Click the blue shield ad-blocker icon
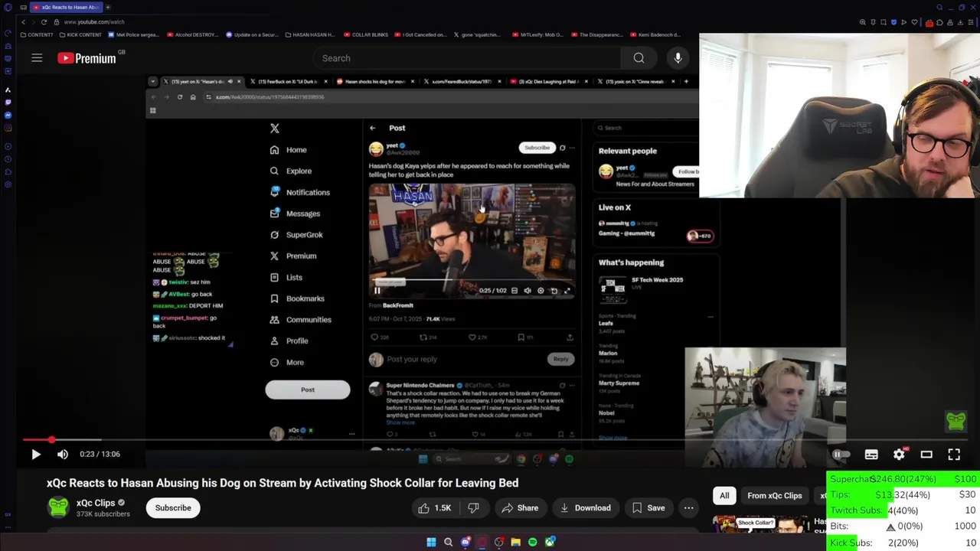Viewport: 980px width, 551px height. pos(893,22)
